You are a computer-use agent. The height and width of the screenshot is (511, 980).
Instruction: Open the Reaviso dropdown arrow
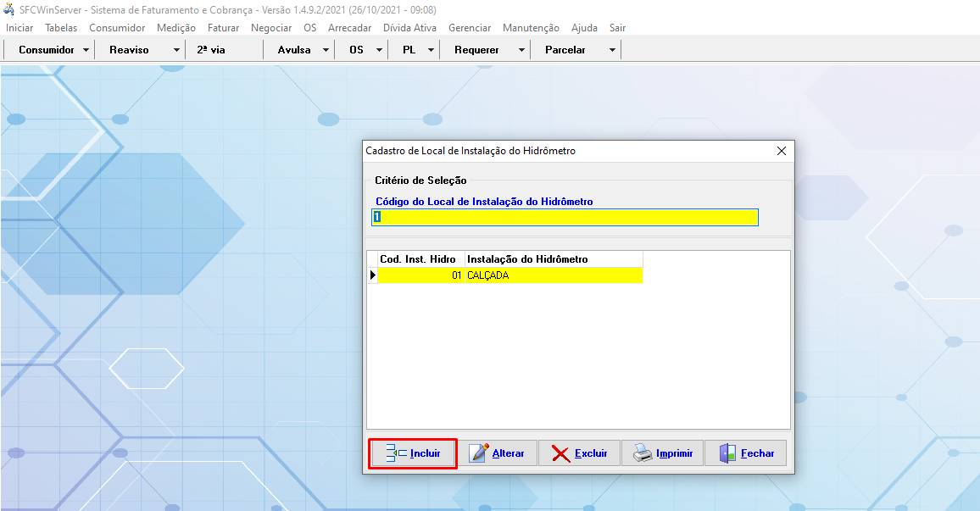176,50
